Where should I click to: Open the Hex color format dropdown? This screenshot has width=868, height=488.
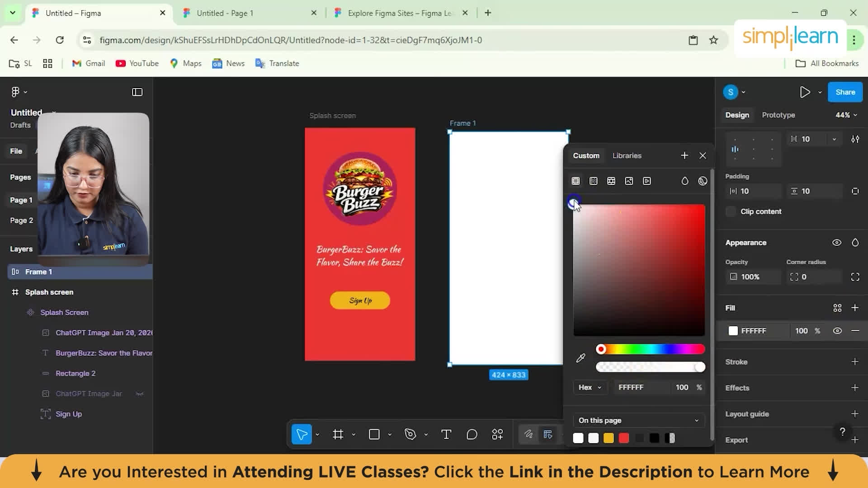tap(590, 387)
